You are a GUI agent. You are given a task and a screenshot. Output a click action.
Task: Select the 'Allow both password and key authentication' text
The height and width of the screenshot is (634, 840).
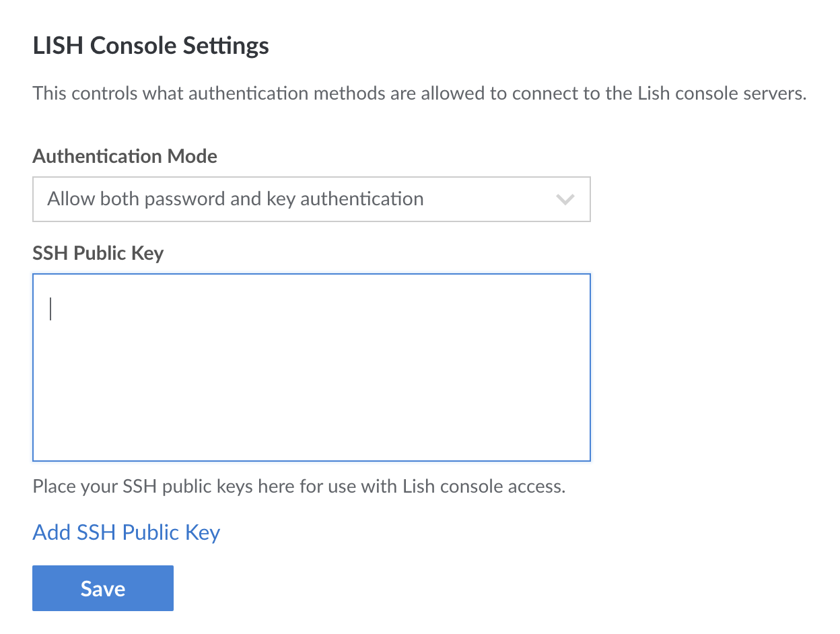pyautogui.click(x=235, y=199)
